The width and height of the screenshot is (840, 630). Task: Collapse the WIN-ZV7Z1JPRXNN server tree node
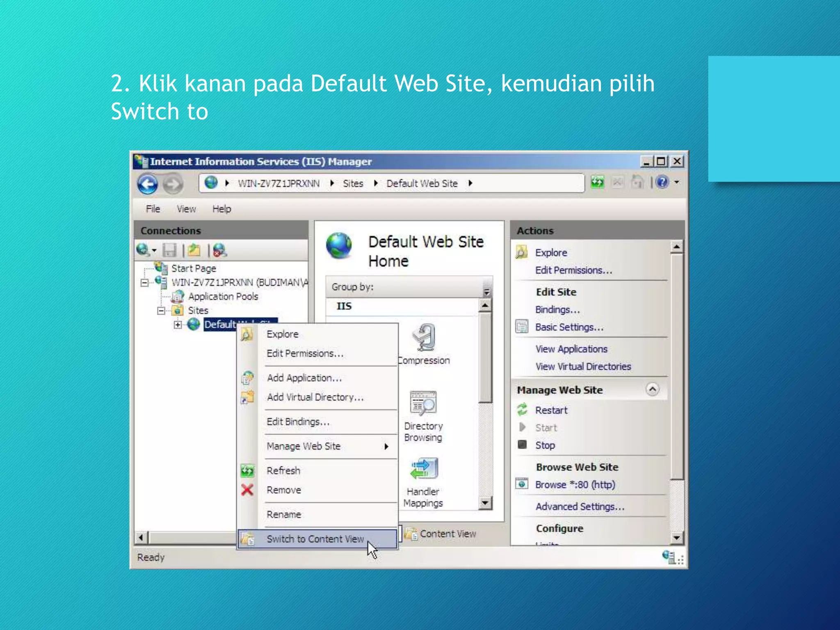pos(144,283)
